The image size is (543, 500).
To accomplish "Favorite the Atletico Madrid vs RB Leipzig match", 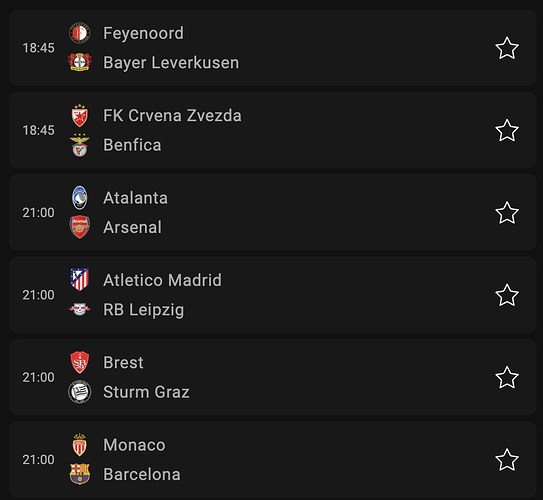I will pos(507,295).
